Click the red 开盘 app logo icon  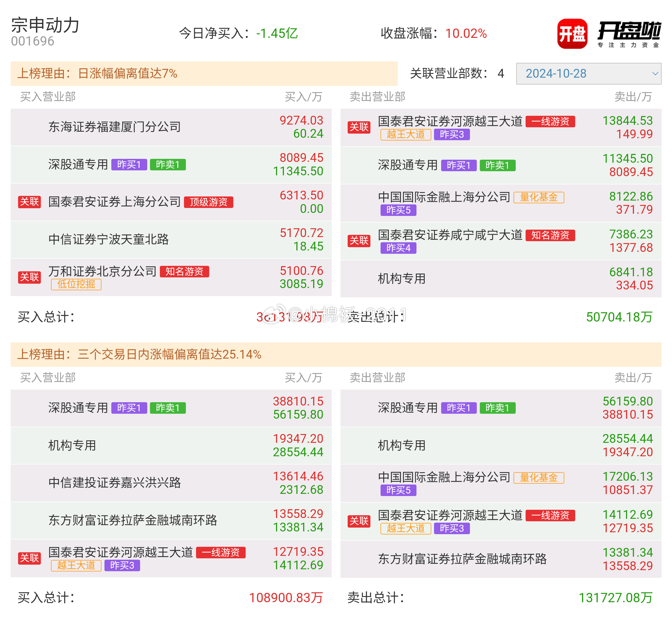tap(572, 33)
